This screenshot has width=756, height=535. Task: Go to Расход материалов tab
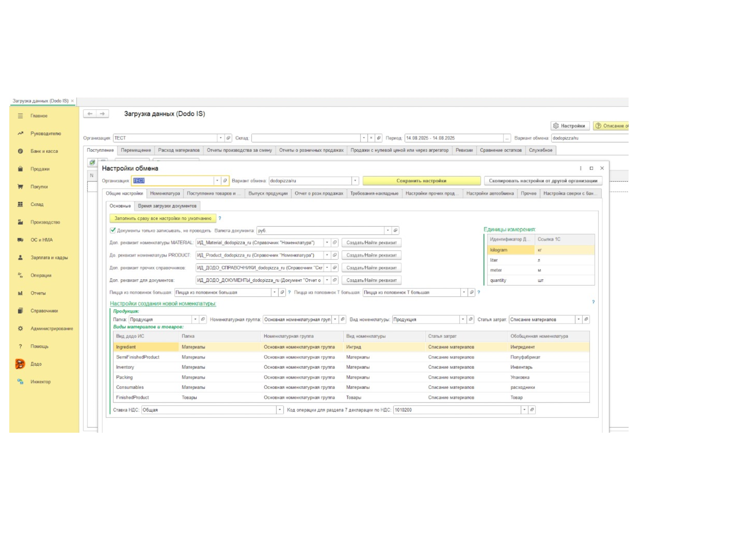pyautogui.click(x=178, y=150)
